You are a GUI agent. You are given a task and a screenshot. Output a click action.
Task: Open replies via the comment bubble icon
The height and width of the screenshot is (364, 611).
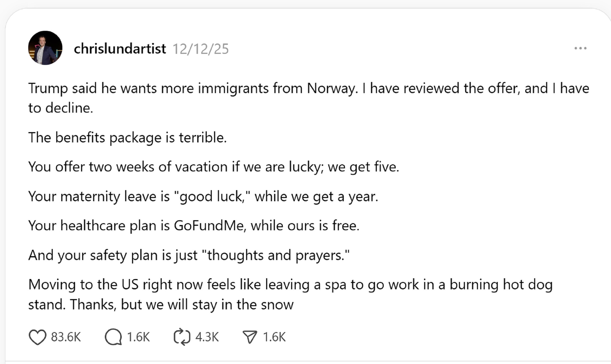click(113, 337)
